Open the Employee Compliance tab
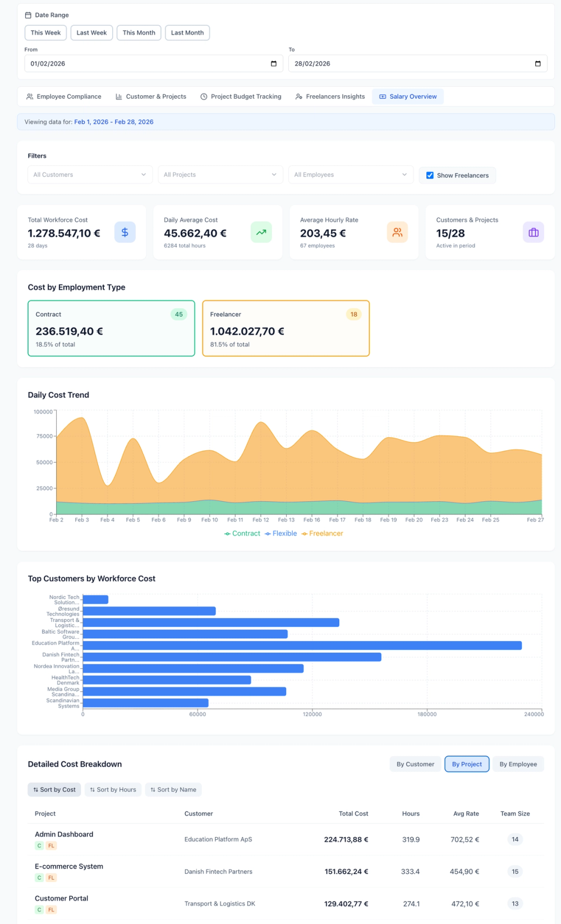Image resolution: width=561 pixels, height=924 pixels. (63, 96)
